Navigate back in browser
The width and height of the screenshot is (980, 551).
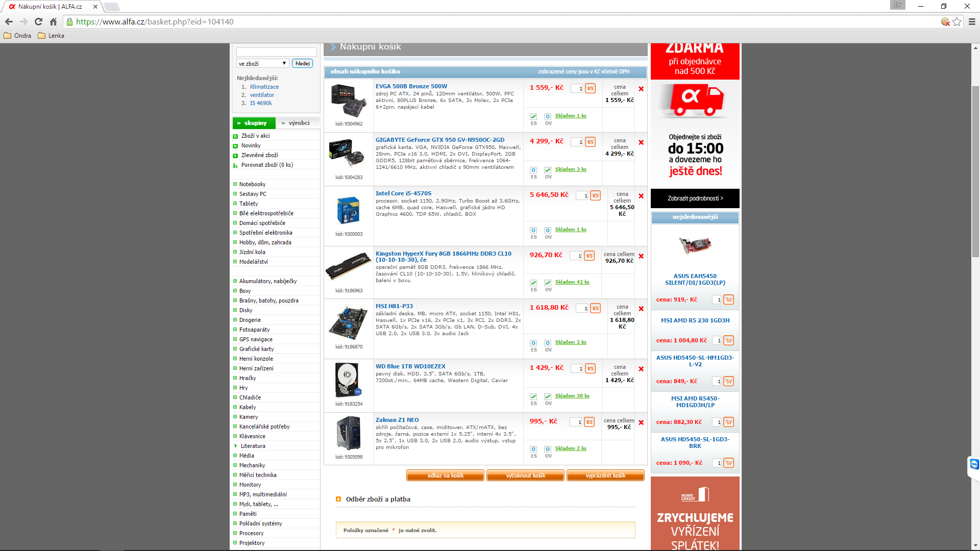9,21
